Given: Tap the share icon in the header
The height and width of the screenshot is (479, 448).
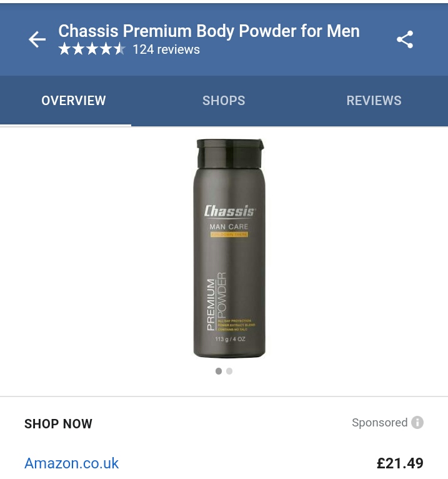Looking at the screenshot, I should pos(405,39).
